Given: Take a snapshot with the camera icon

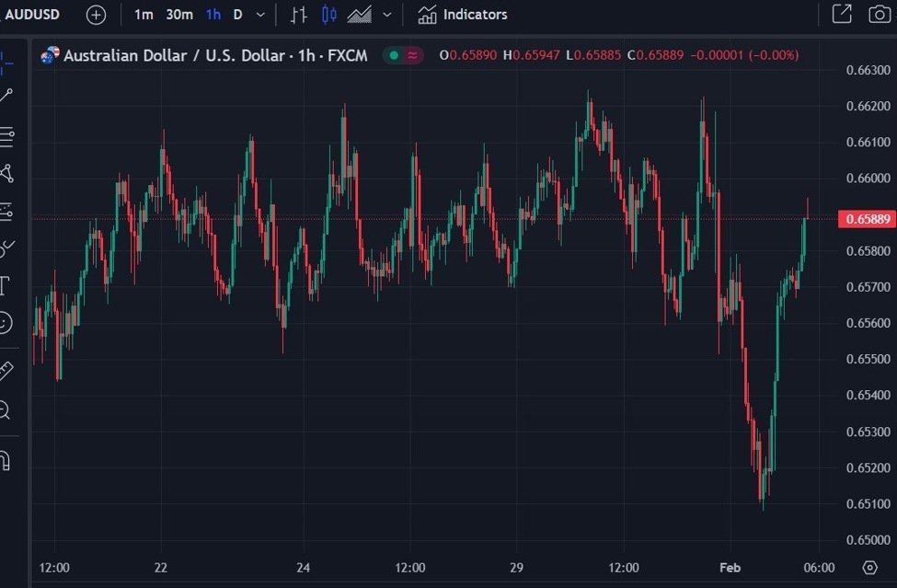Looking at the screenshot, I should (x=880, y=15).
